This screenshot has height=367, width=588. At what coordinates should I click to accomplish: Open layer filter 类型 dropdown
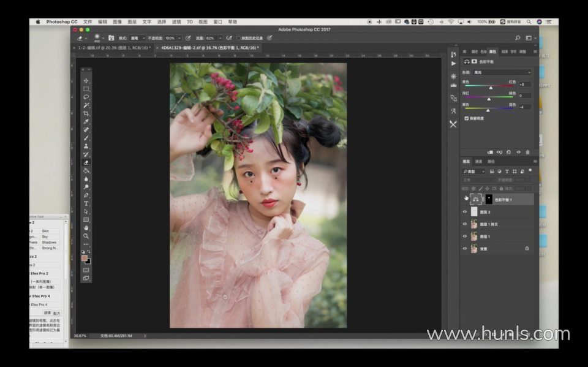tap(474, 172)
